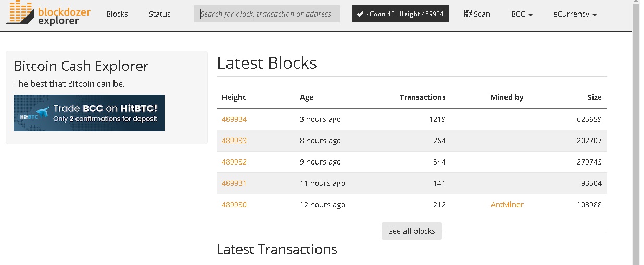Select block height 489931
The height and width of the screenshot is (265, 644).
click(234, 183)
